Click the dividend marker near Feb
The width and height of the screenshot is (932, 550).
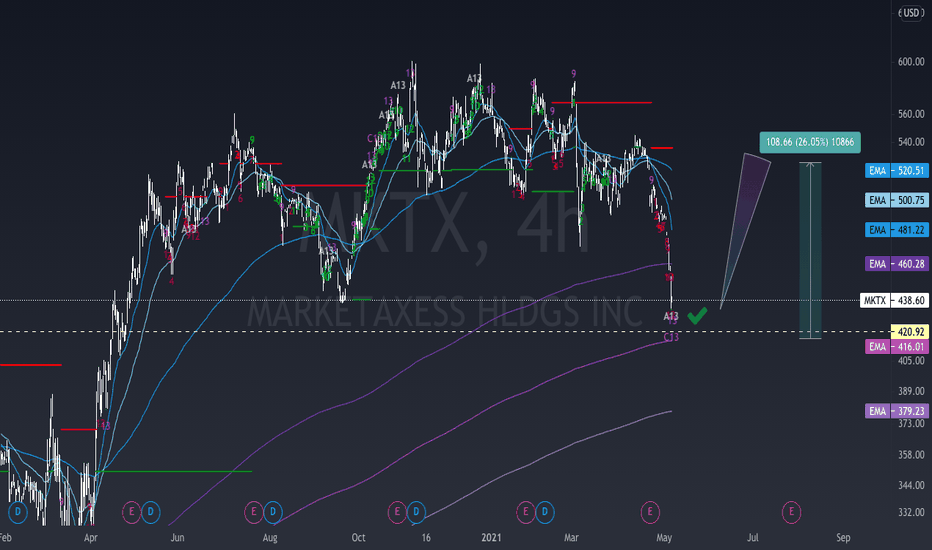[18, 512]
